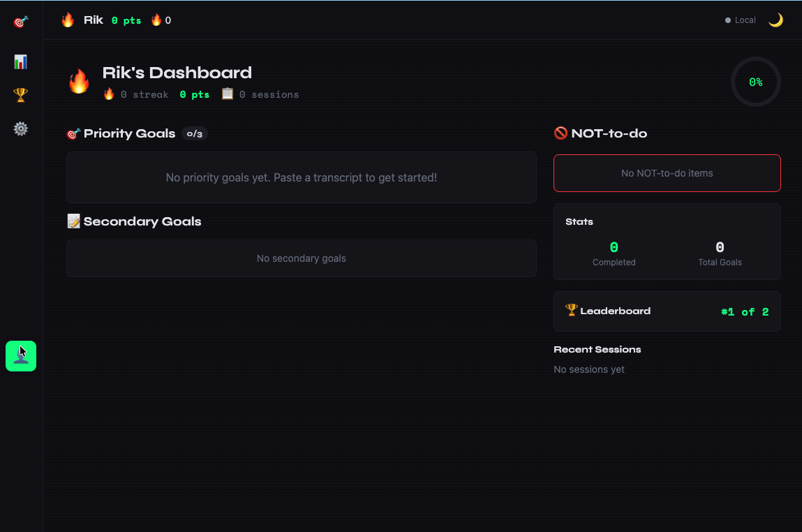This screenshot has height=532, width=802.
Task: Open the Leaderboard card
Action: pos(667,311)
